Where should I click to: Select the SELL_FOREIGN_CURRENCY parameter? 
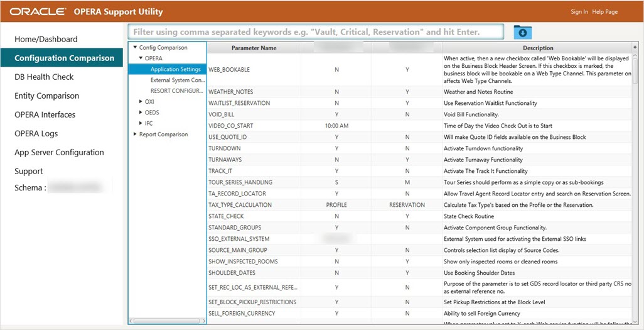click(242, 314)
